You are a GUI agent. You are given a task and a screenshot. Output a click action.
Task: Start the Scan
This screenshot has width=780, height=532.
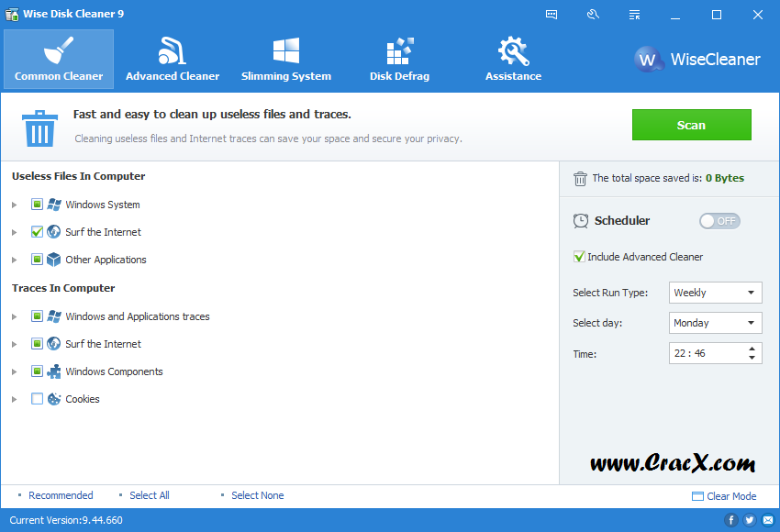[x=692, y=125]
